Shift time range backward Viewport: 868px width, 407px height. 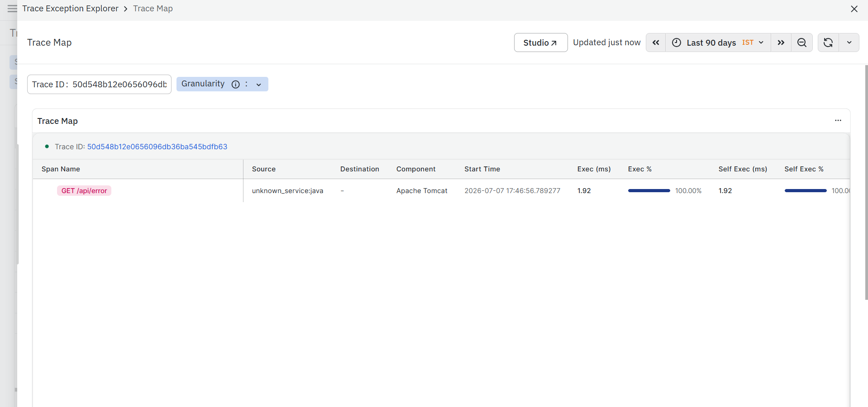point(656,43)
